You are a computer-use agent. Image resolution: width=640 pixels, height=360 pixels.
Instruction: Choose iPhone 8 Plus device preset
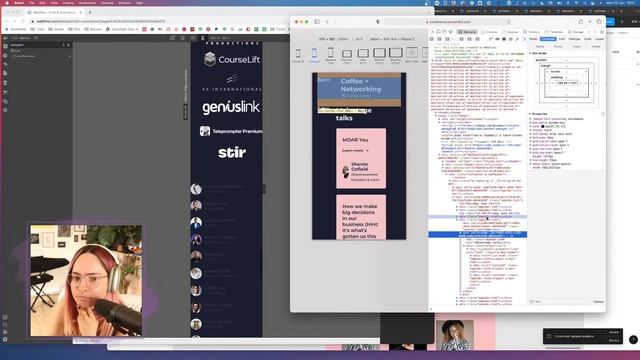(331, 56)
